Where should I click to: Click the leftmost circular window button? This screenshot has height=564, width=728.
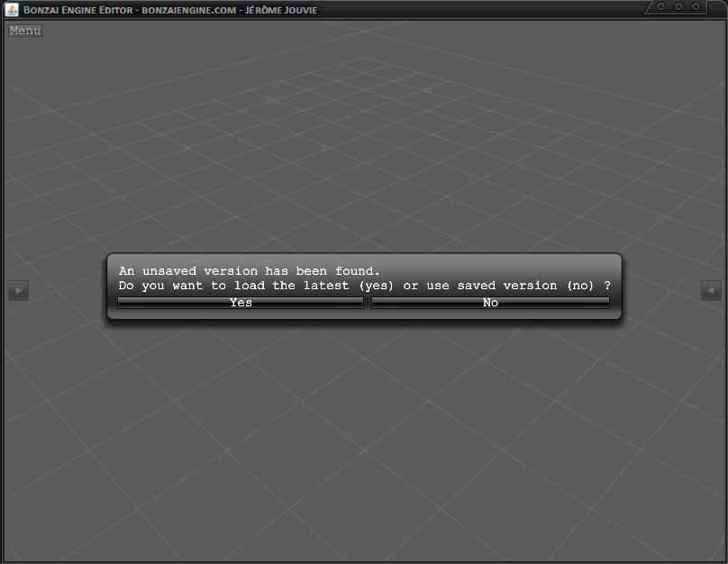click(x=661, y=7)
